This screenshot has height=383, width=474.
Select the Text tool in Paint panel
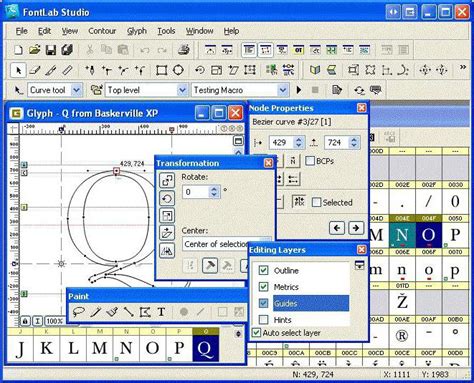click(161, 312)
